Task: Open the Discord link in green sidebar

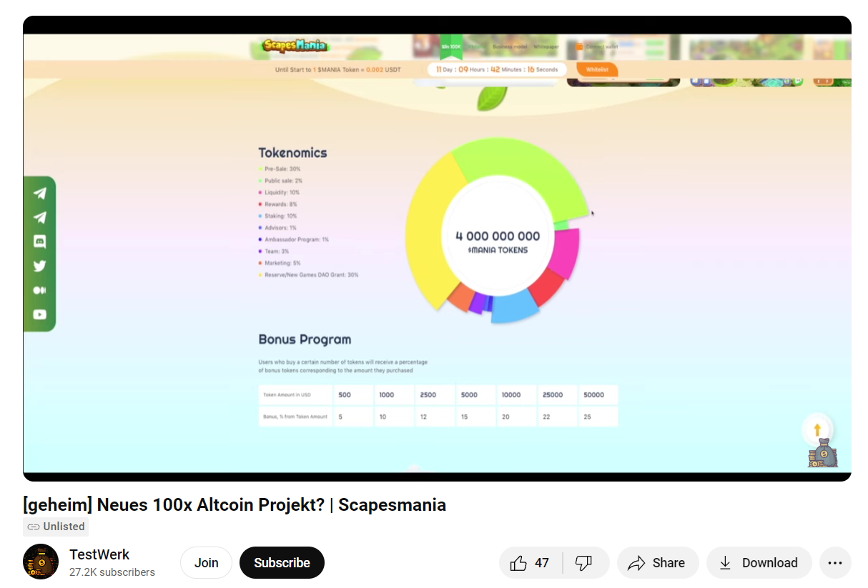Action: point(40,241)
